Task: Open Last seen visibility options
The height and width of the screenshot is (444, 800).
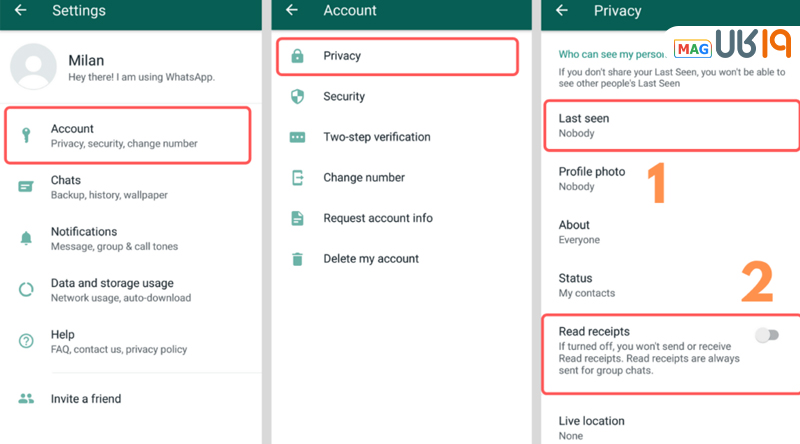Action: [x=670, y=125]
